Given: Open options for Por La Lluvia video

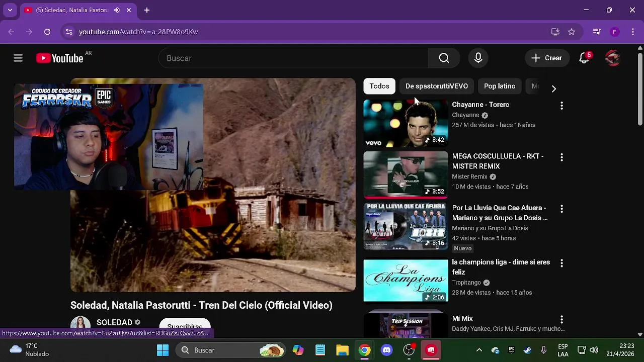Looking at the screenshot, I should (561, 209).
